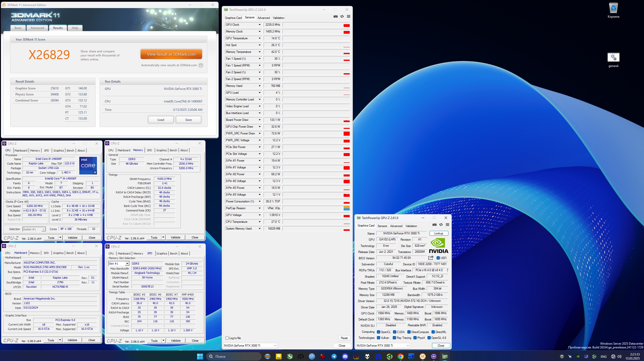Enable automatically view results at 3DMark.com

201,65
